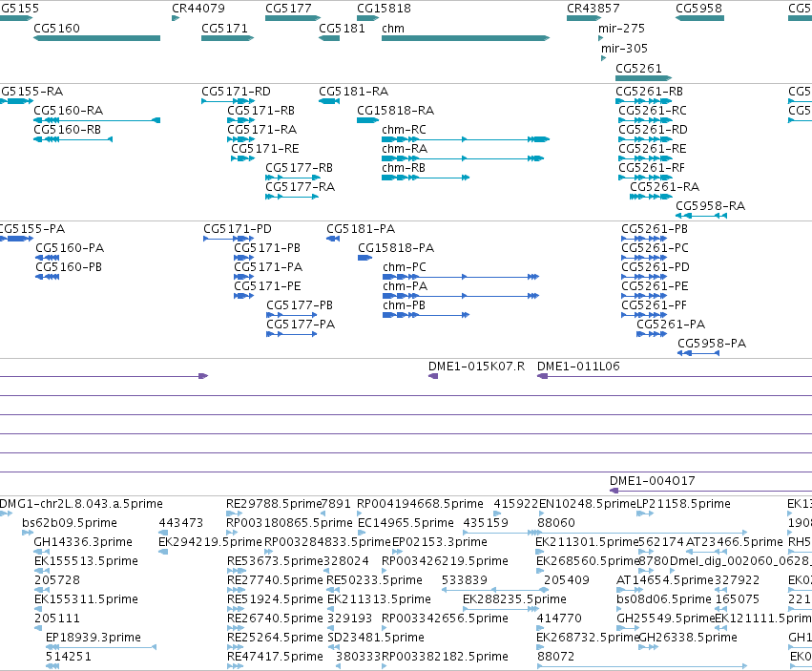Click transcript CG5171-RB label
812x671 pixels.
click(261, 111)
